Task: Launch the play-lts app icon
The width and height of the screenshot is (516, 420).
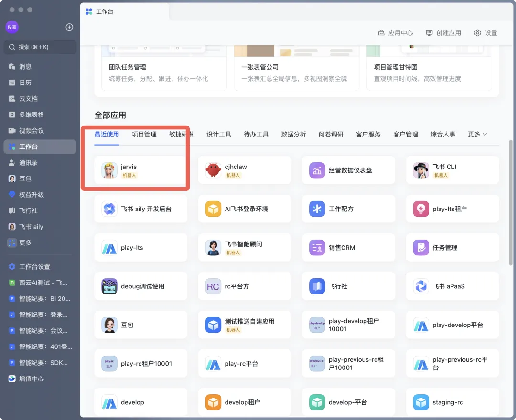Action: click(109, 248)
